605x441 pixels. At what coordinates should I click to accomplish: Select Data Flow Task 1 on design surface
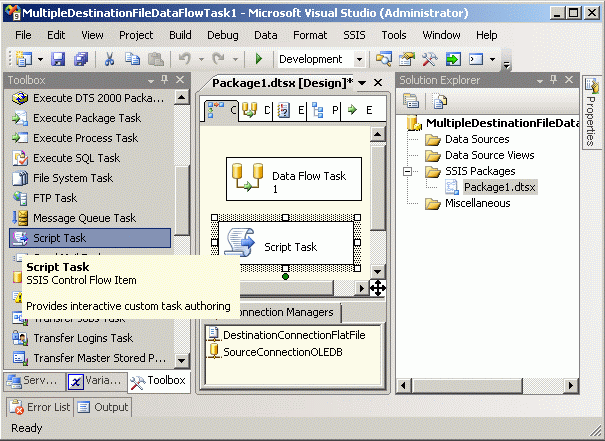coord(294,179)
